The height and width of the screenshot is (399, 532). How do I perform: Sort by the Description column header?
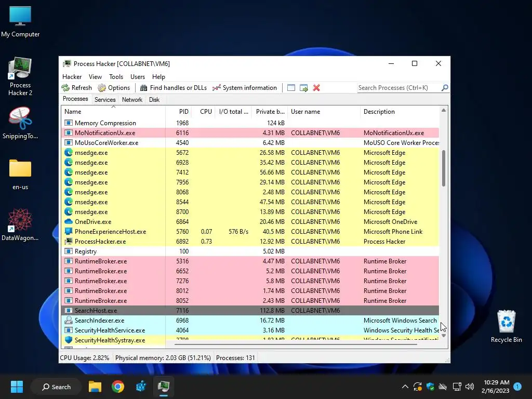coord(400,112)
